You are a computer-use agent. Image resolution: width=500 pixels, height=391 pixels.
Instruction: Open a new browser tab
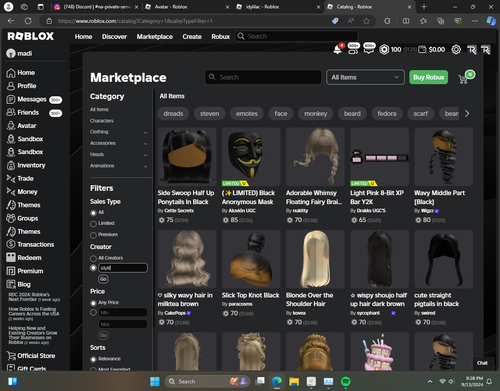click(424, 7)
